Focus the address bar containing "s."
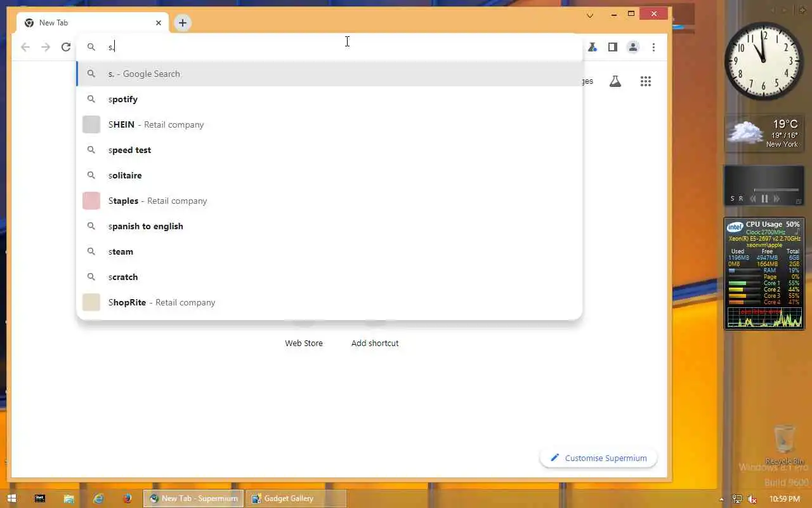Image resolution: width=812 pixels, height=508 pixels. point(329,47)
